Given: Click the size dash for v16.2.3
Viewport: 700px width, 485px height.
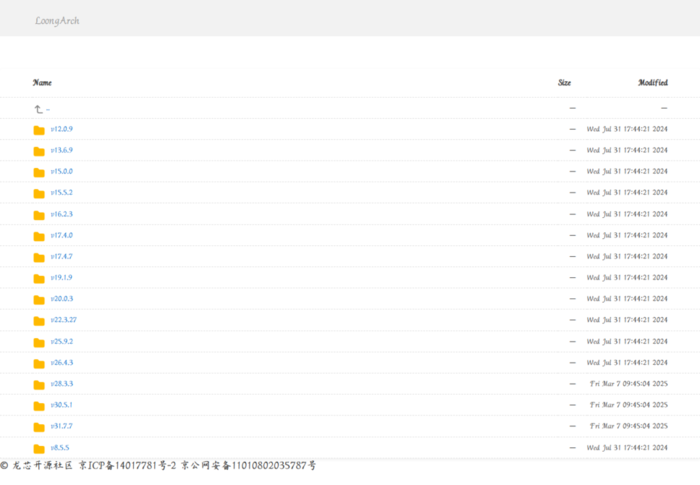Looking at the screenshot, I should click(572, 214).
